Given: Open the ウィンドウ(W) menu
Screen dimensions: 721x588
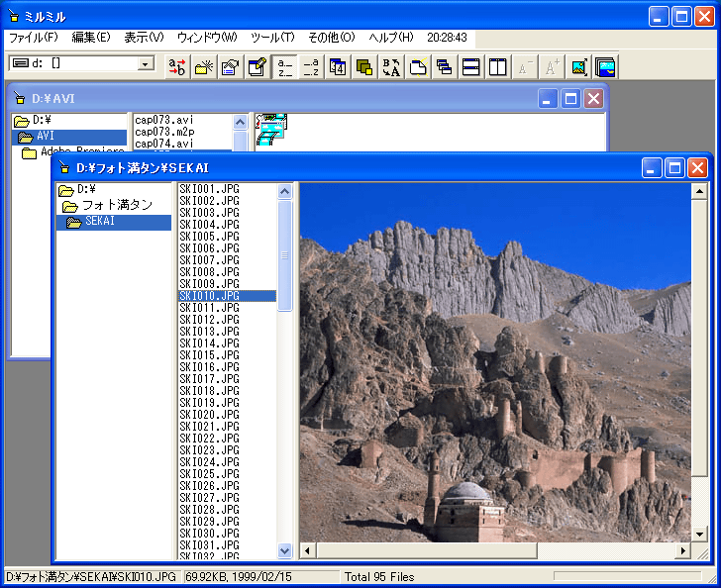Looking at the screenshot, I should 207,38.
